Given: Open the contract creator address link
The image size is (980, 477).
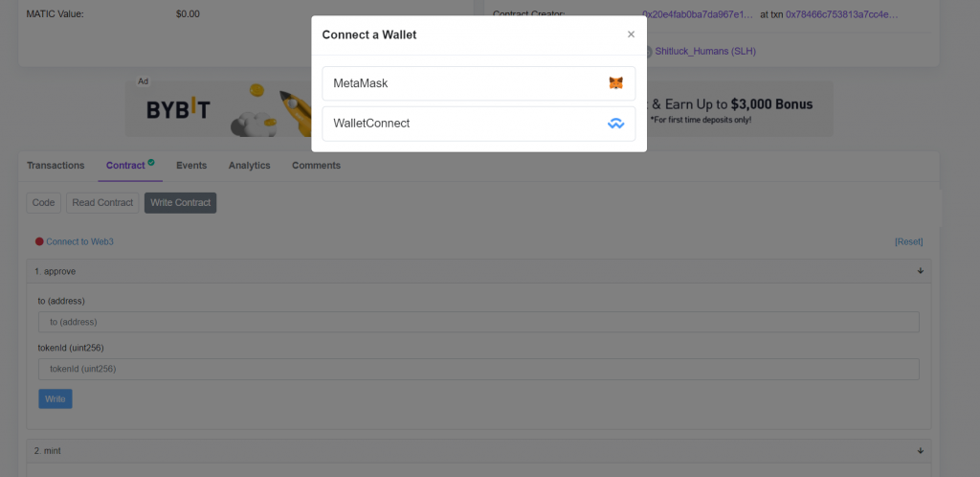Looking at the screenshot, I should coord(698,14).
